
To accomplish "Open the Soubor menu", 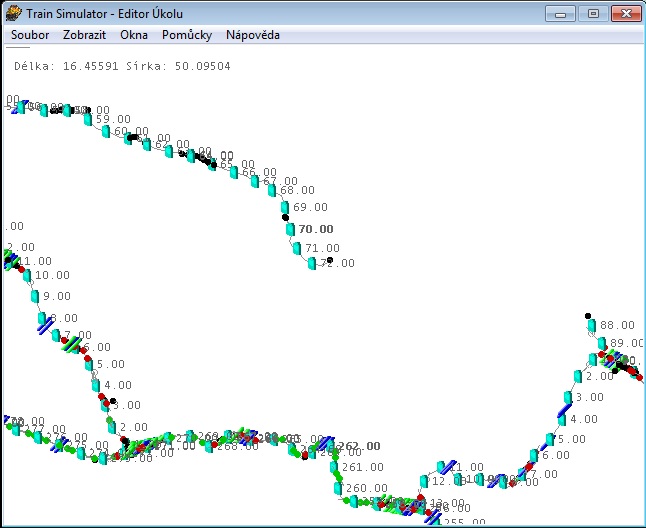I will pyautogui.click(x=30, y=35).
